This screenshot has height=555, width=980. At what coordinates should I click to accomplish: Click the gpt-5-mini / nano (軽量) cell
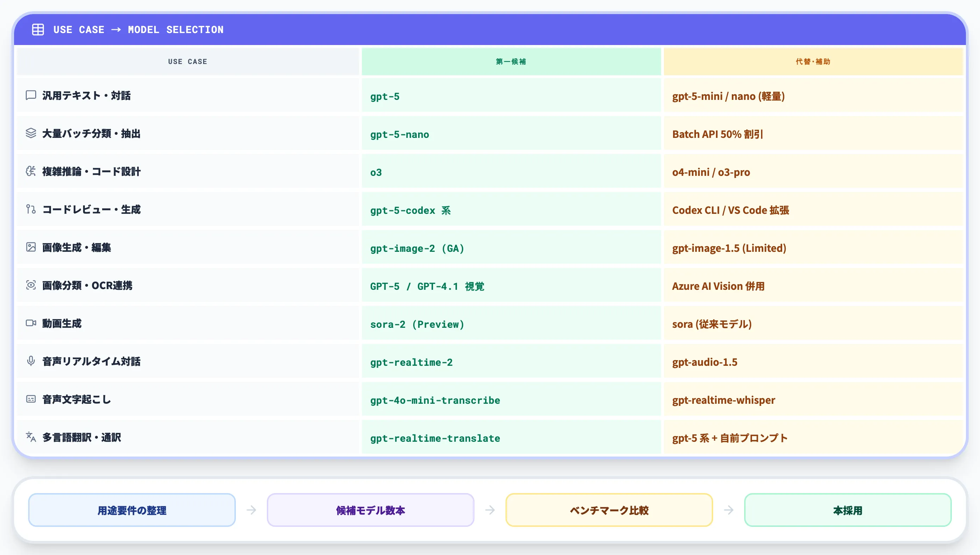[x=813, y=95]
